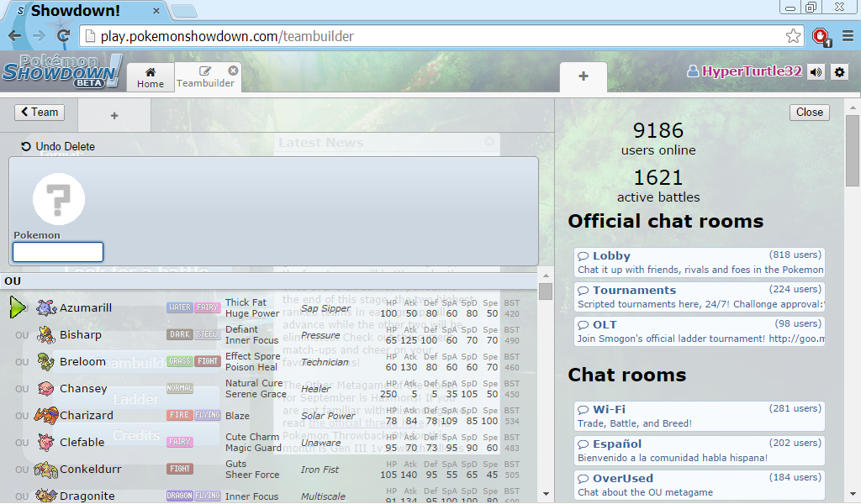
Task: Click the Pokemon list scroll-up arrow
Action: [x=546, y=276]
